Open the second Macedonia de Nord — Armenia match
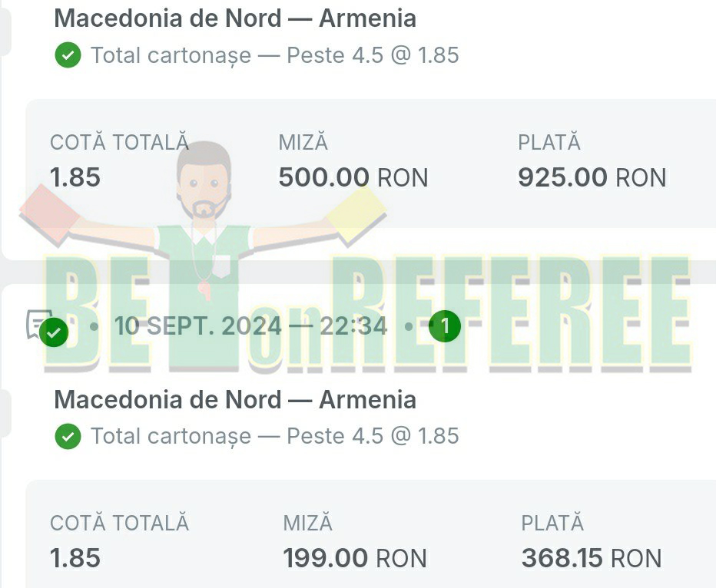This screenshot has height=588, width=716. (x=235, y=400)
